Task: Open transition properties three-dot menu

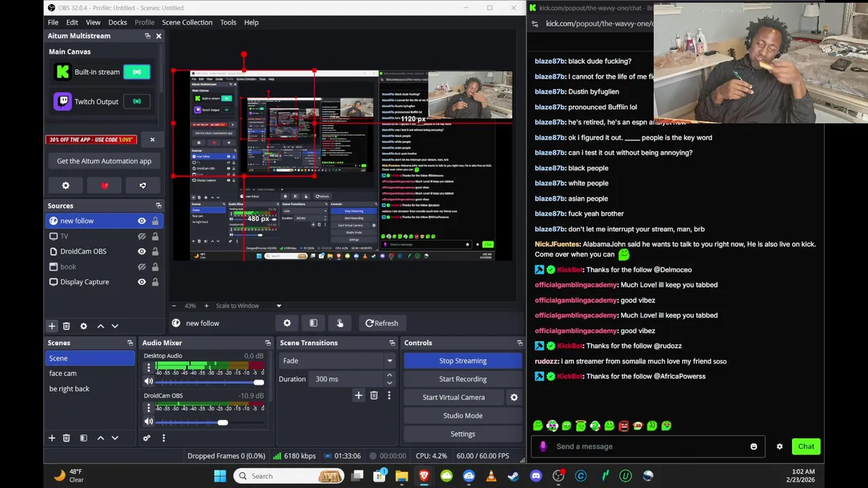Action: pos(389,395)
